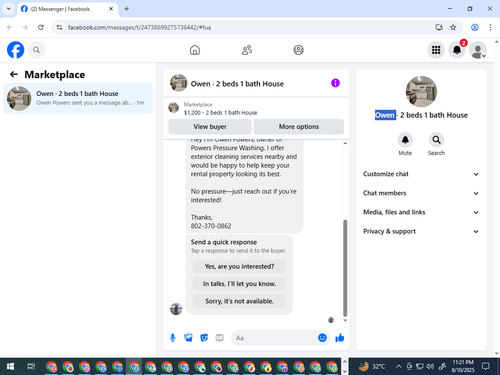
Task: Open the Groups icon in top navigation
Action: point(298,50)
